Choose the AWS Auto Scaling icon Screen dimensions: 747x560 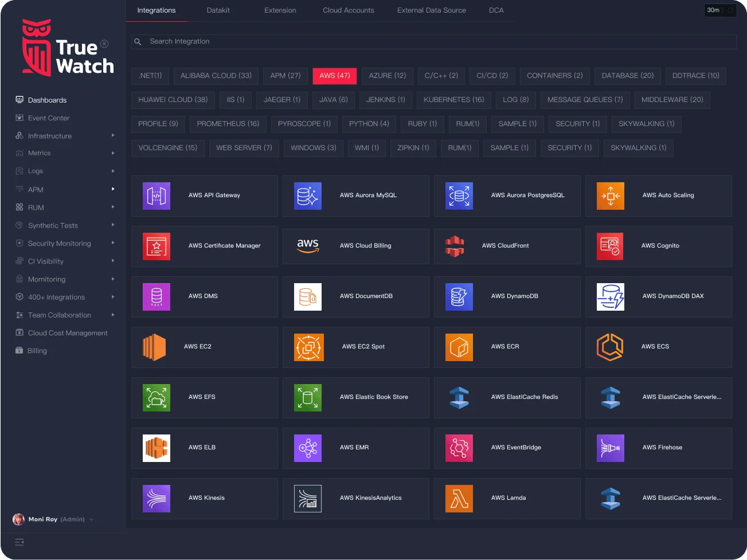coord(611,196)
